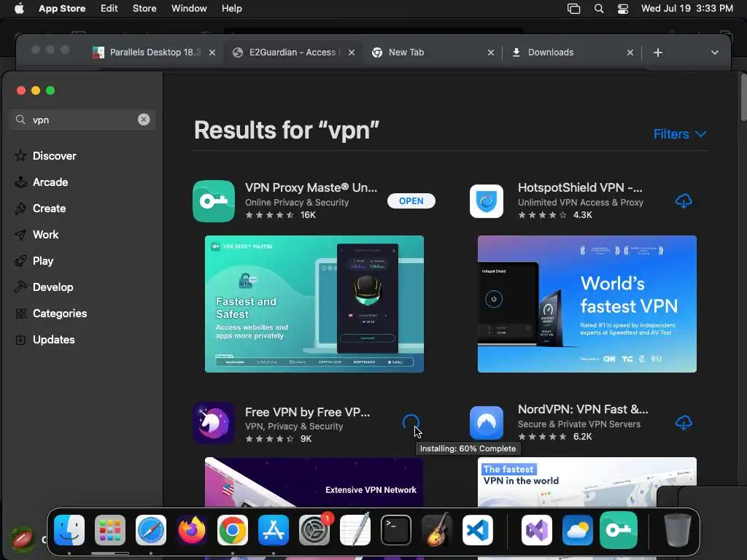Click VPN Proxy Master app icon
This screenshot has height=560, width=747.
(214, 201)
